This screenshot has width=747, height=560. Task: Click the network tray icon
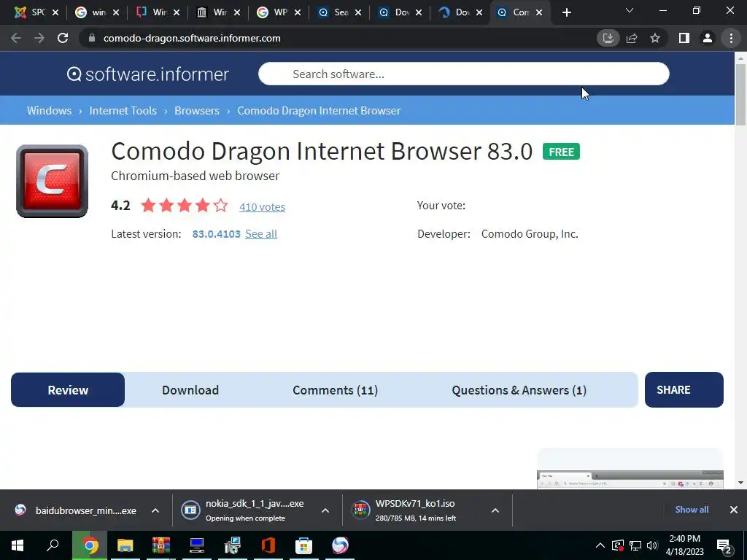click(635, 545)
